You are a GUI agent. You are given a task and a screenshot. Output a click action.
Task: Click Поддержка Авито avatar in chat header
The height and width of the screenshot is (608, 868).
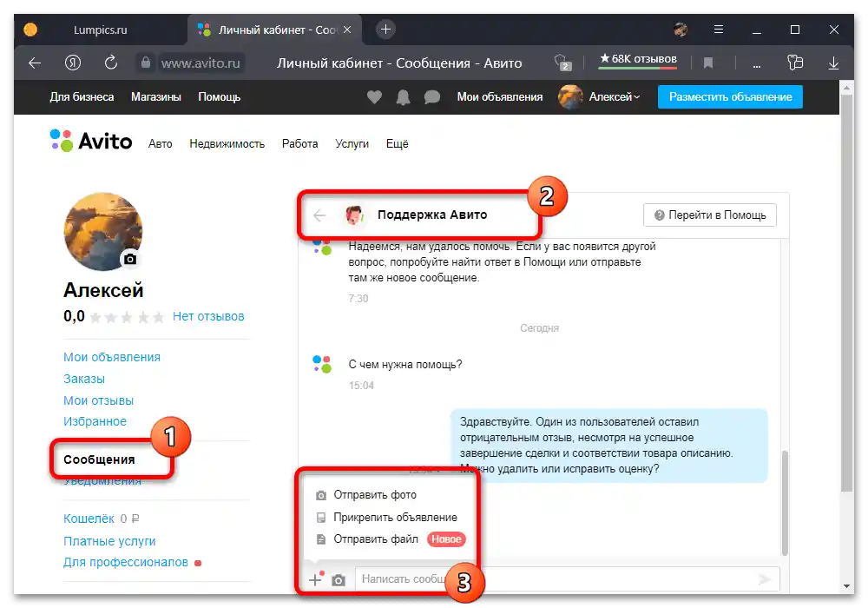point(354,215)
